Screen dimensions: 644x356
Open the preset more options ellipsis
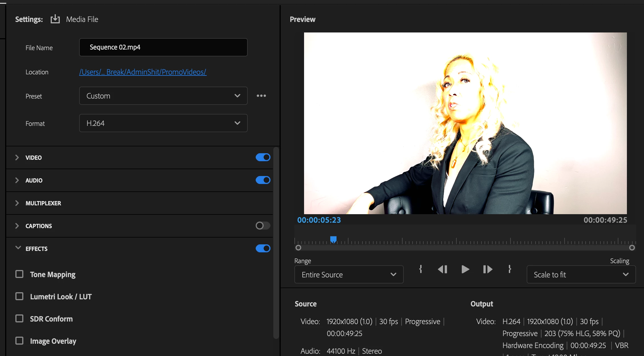[x=261, y=96]
